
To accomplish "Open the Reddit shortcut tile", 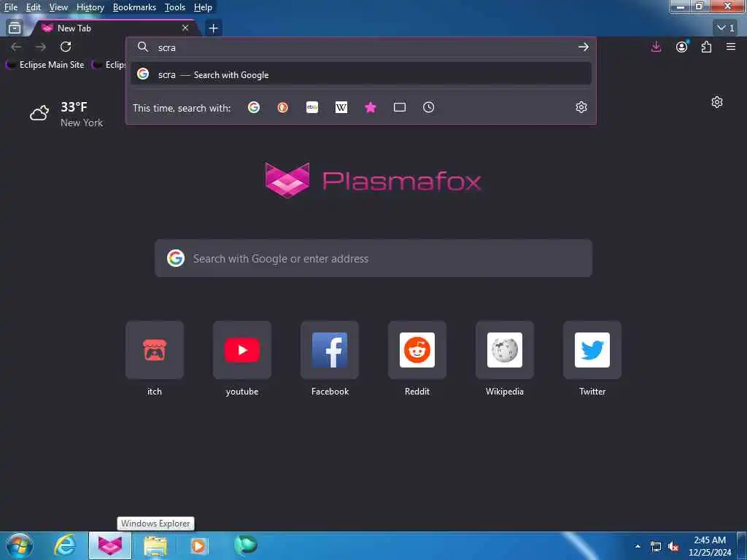I will 417,350.
